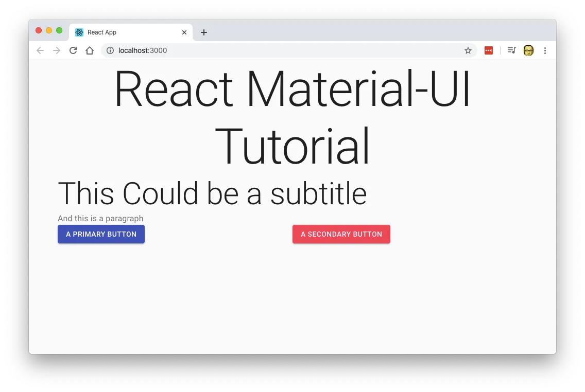Open the media control playlist icon

(x=511, y=50)
